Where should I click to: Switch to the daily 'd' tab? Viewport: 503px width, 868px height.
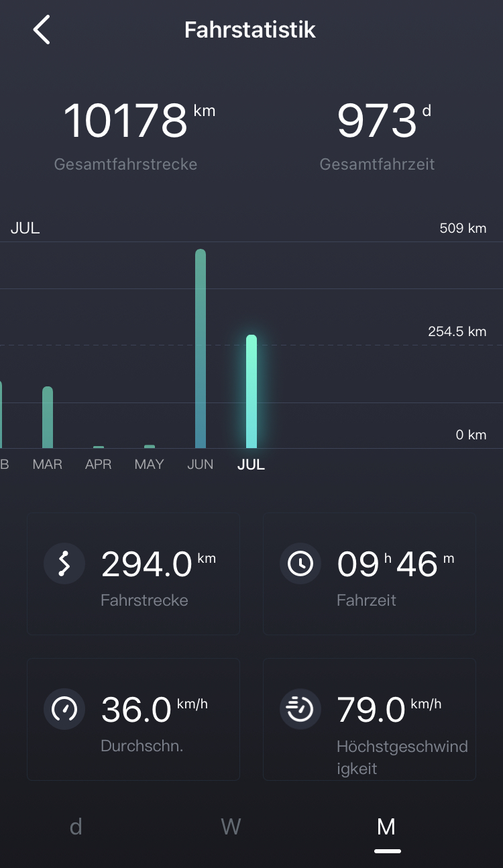point(76,826)
